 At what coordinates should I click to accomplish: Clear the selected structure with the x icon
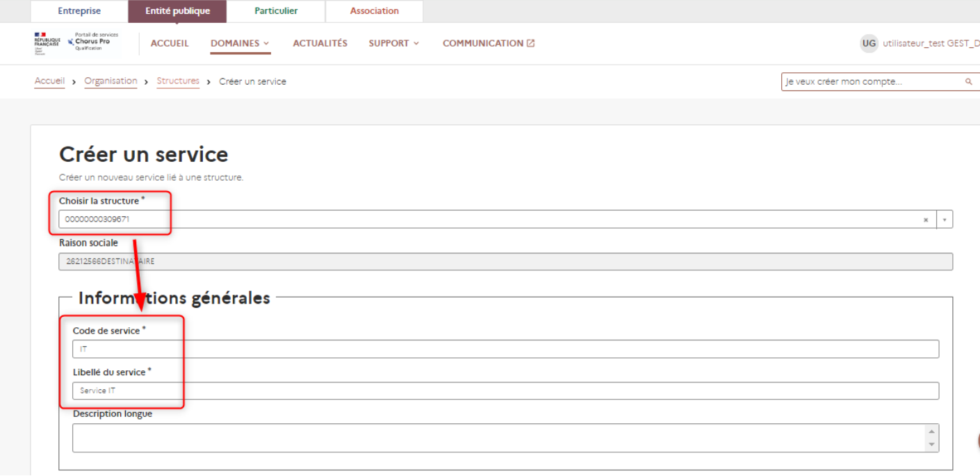click(925, 220)
